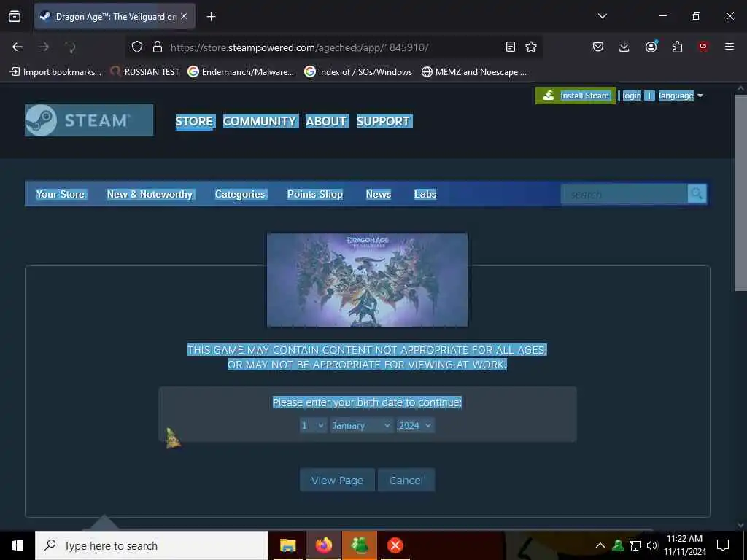Open tracking protection shield info
This screenshot has width=747, height=560.
(137, 47)
